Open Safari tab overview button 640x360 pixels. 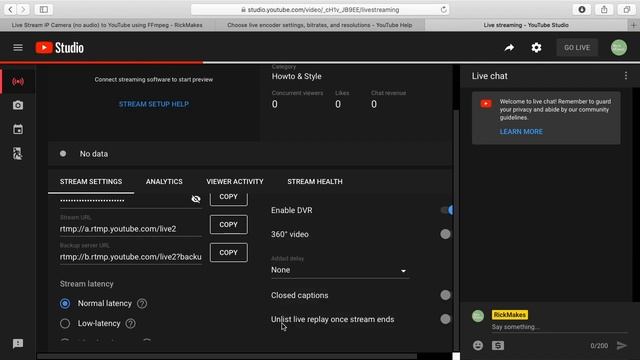click(627, 9)
